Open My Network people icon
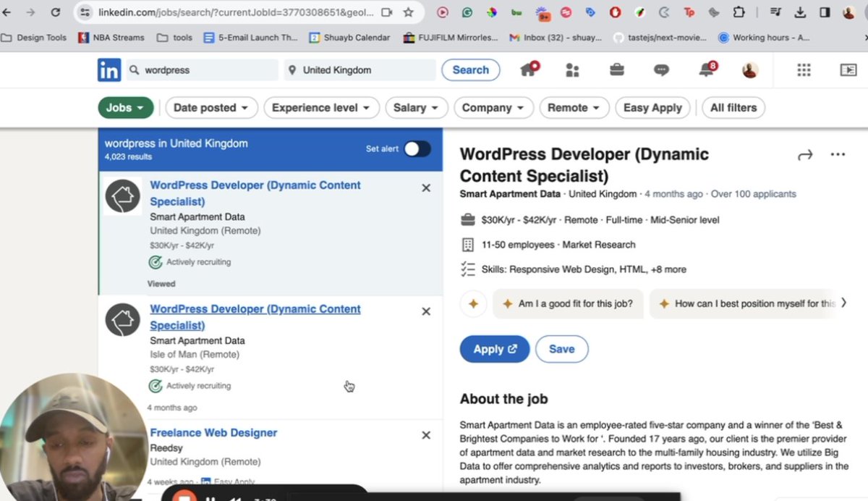This screenshot has height=501, width=868. pyautogui.click(x=572, y=70)
